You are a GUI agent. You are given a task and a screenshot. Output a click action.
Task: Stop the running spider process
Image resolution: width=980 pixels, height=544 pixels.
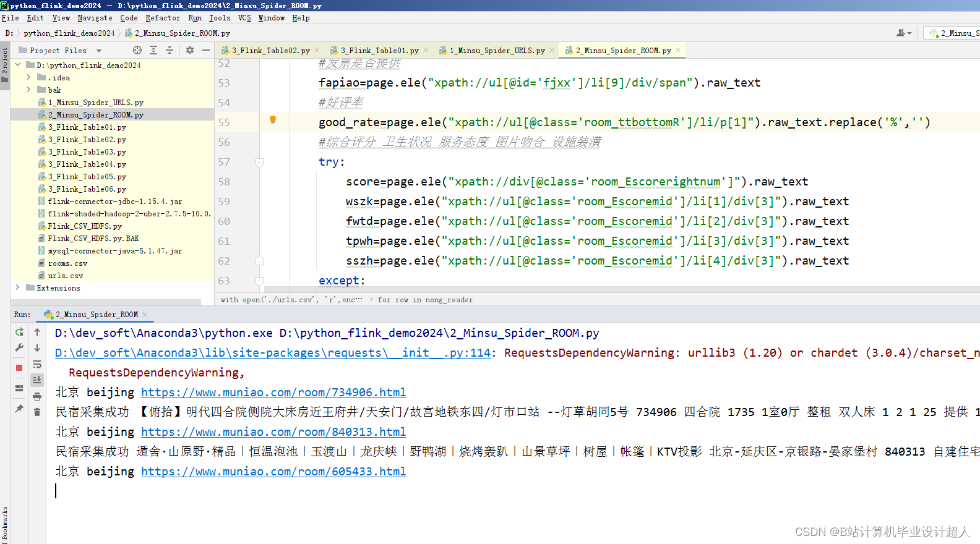coord(19,368)
